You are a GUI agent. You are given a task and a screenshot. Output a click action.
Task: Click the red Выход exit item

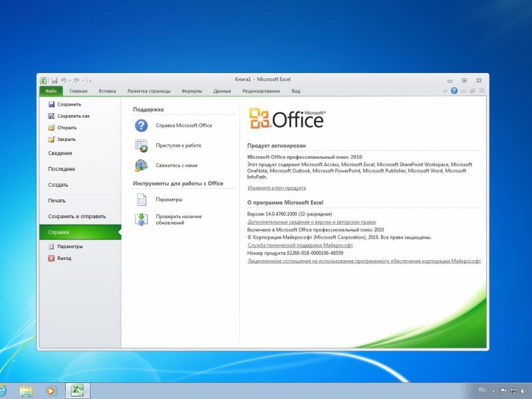[60, 258]
